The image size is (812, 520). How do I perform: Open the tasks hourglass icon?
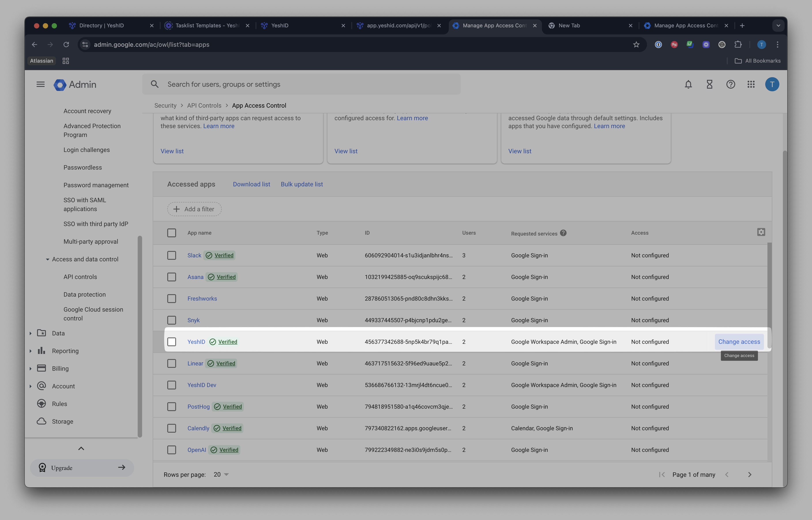709,84
